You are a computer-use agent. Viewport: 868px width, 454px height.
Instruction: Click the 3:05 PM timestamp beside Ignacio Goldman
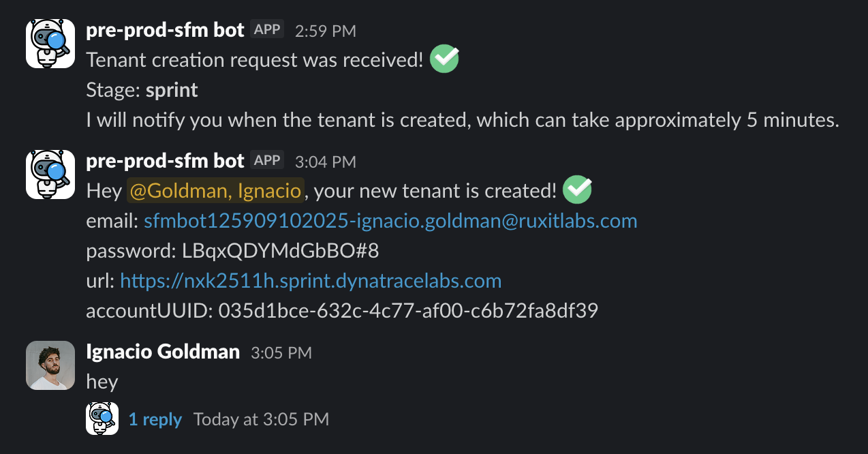point(281,352)
